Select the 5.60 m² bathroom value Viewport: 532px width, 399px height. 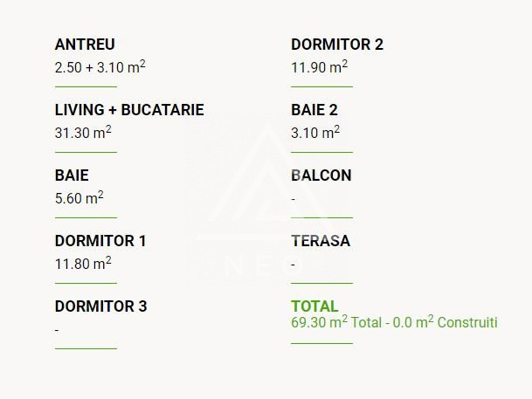pyautogui.click(x=79, y=197)
